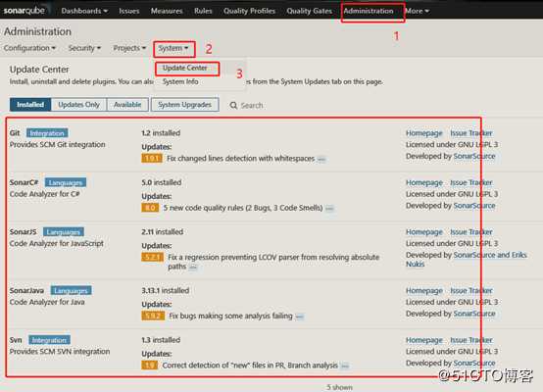Click Svn Integration category tag
The image size is (543, 392).
click(49, 340)
